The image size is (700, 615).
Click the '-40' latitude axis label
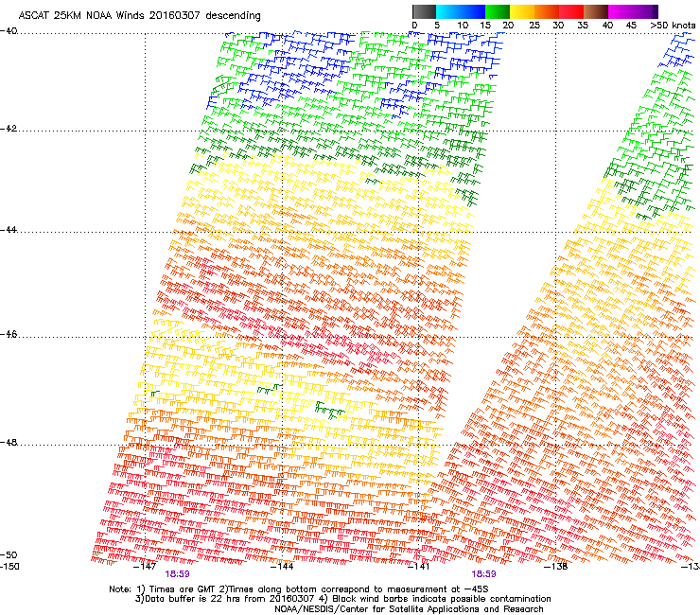coord(9,31)
